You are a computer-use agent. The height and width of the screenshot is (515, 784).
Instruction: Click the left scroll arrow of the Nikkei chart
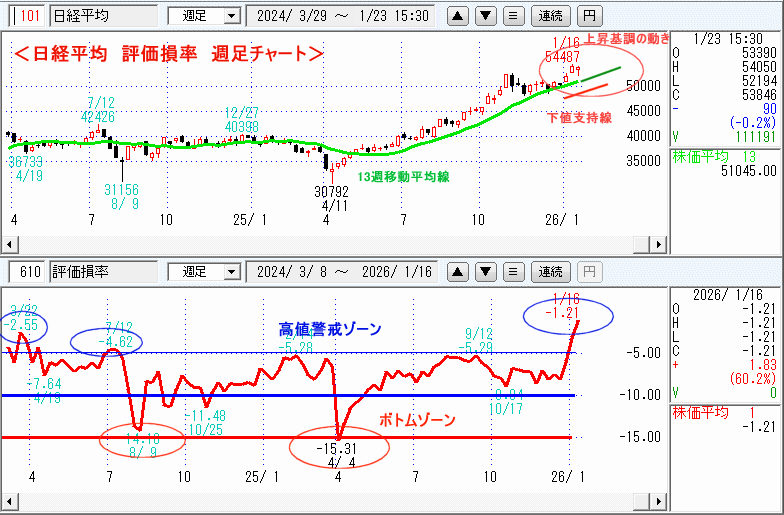(10, 244)
